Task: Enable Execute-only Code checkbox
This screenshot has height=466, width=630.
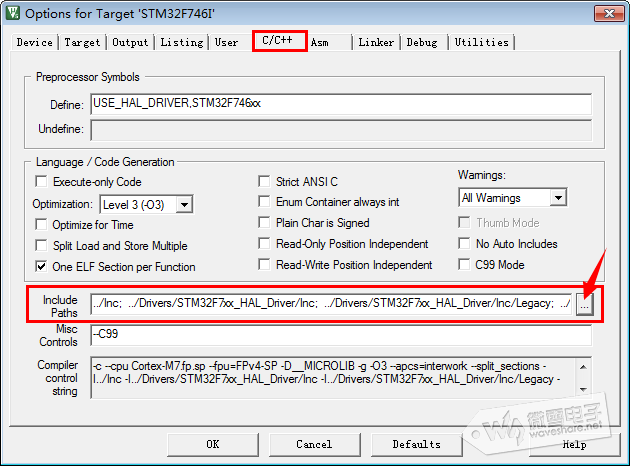Action: click(x=42, y=182)
